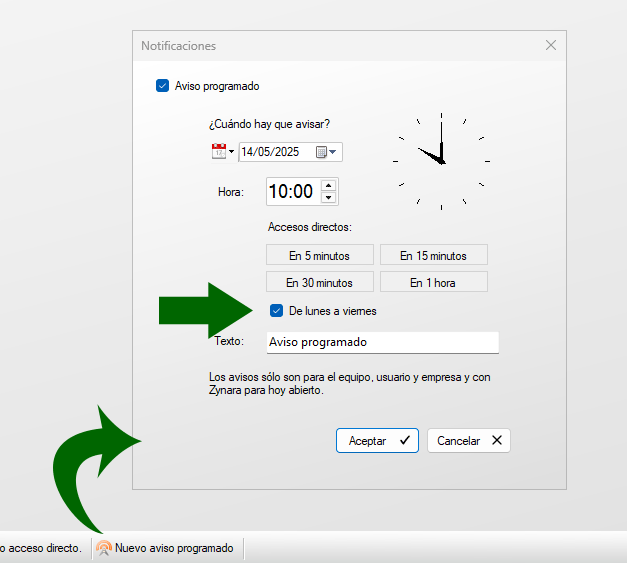627x563 pixels.
Task: Increase the hour with up spinner arrow
Action: (328, 186)
